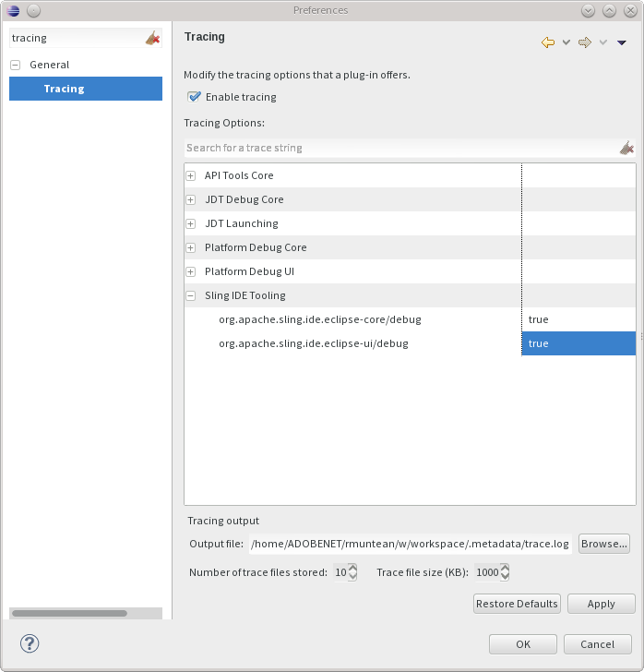Collapse the General tree category

click(x=16, y=65)
